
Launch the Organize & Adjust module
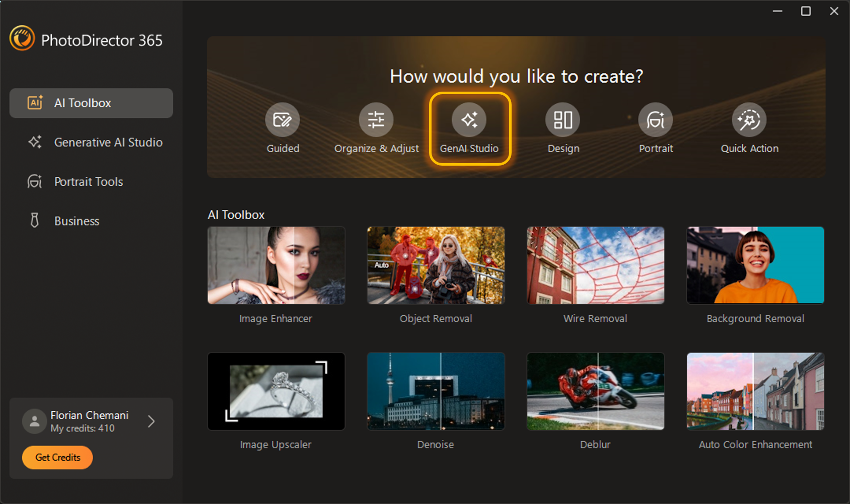[376, 120]
